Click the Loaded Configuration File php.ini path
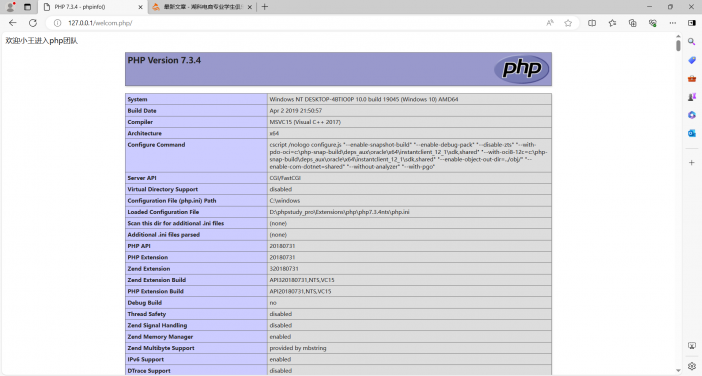This screenshot has width=702, height=376. click(339, 212)
